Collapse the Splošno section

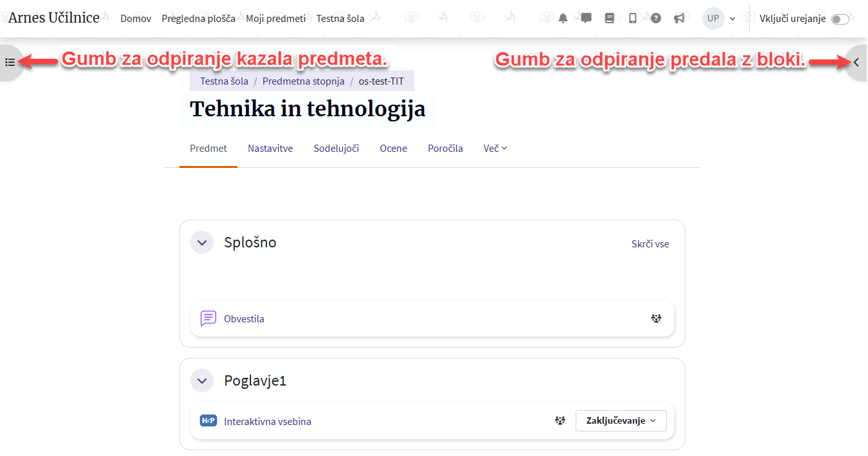202,243
